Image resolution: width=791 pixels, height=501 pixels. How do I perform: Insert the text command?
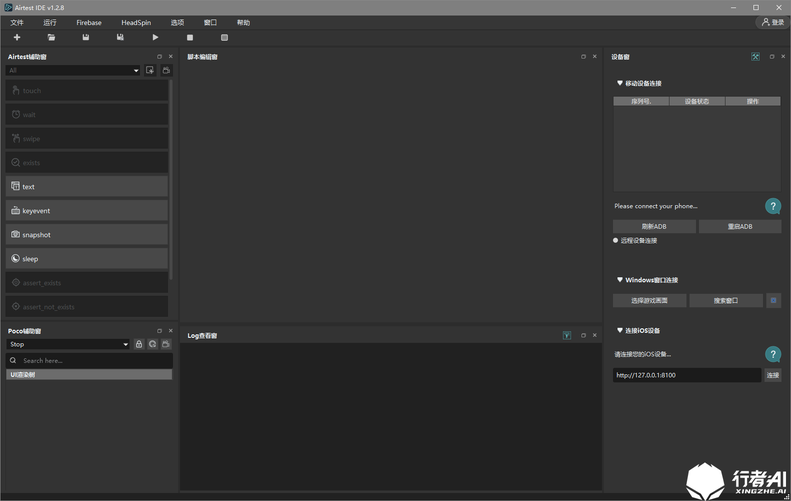(87, 186)
